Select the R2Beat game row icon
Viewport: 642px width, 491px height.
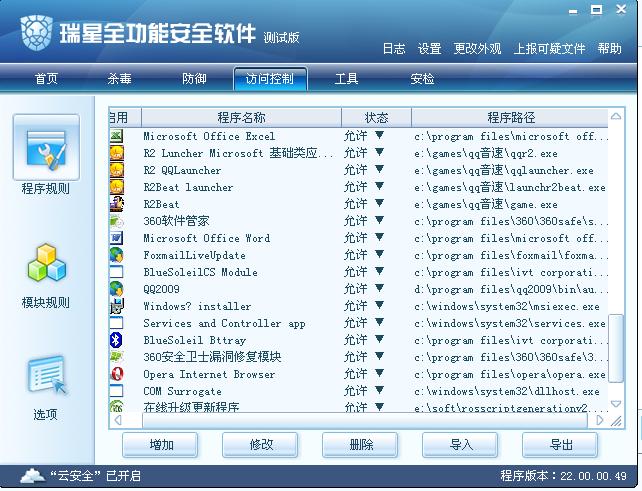(x=116, y=204)
